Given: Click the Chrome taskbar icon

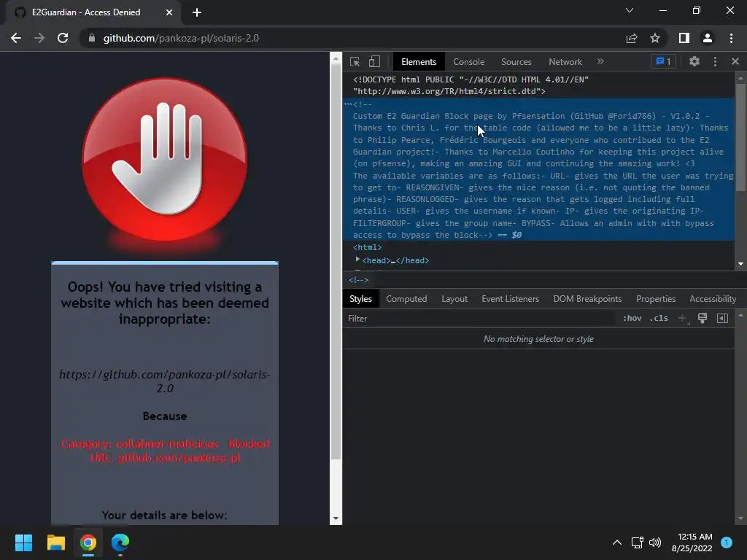Looking at the screenshot, I should tap(88, 542).
